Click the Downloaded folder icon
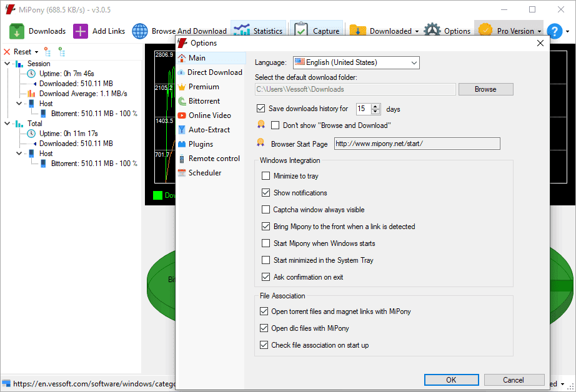The height and width of the screenshot is (392, 576). point(358,31)
